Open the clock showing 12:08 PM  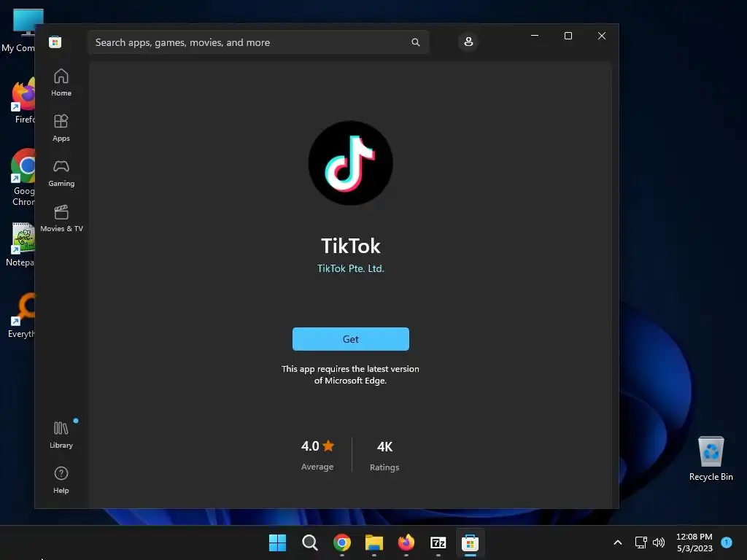[694, 542]
